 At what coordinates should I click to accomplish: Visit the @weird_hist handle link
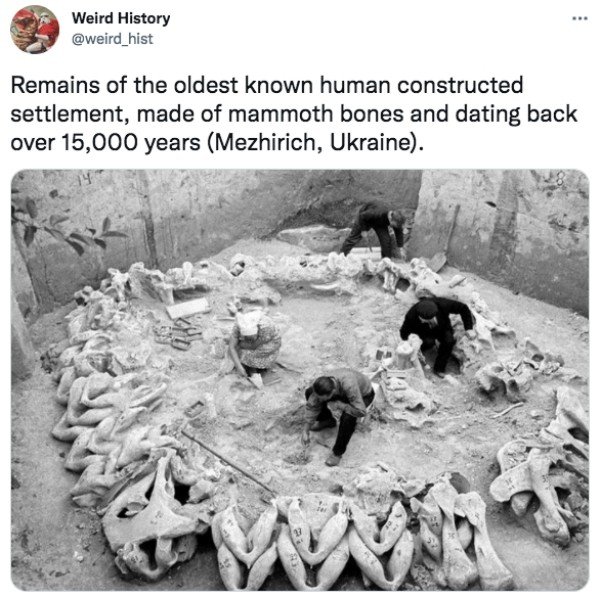[112, 39]
